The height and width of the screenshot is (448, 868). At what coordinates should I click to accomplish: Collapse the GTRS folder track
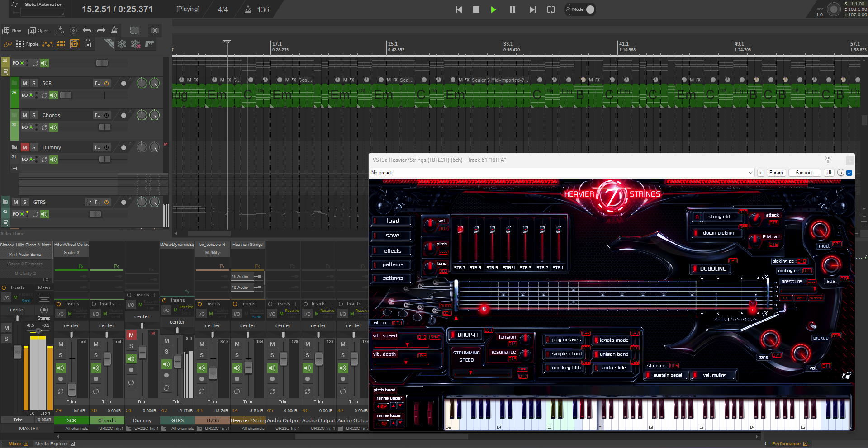[5, 202]
